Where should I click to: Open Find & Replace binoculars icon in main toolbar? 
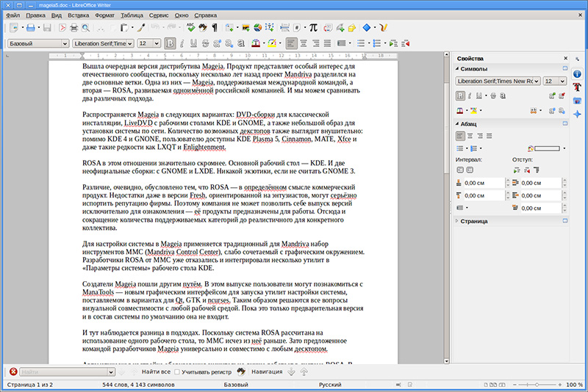click(203, 28)
